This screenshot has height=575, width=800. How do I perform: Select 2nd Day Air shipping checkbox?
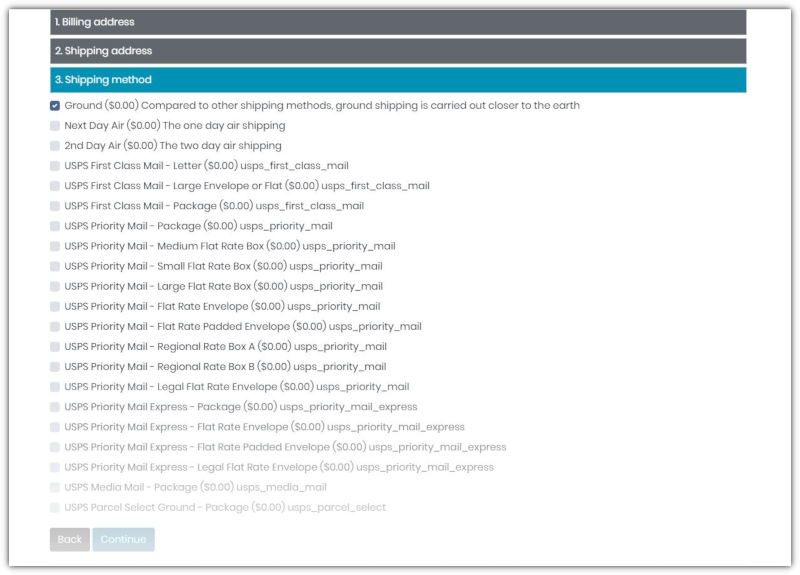(55, 146)
